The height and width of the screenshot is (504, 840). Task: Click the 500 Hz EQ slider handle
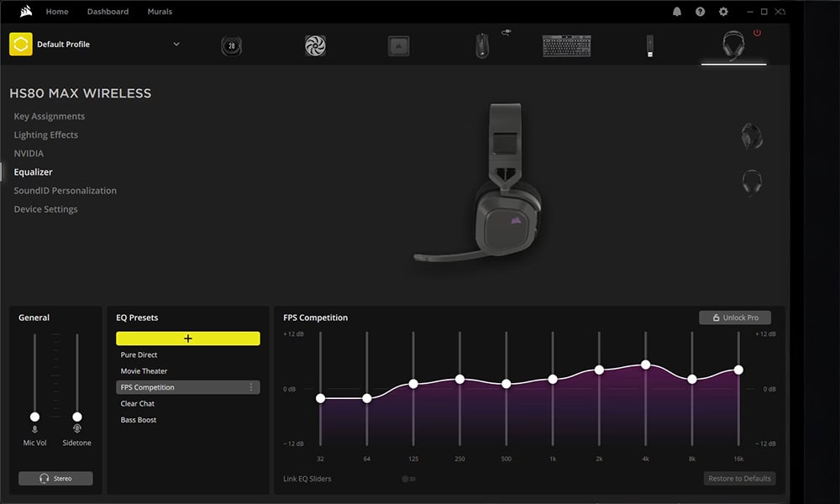[507, 384]
